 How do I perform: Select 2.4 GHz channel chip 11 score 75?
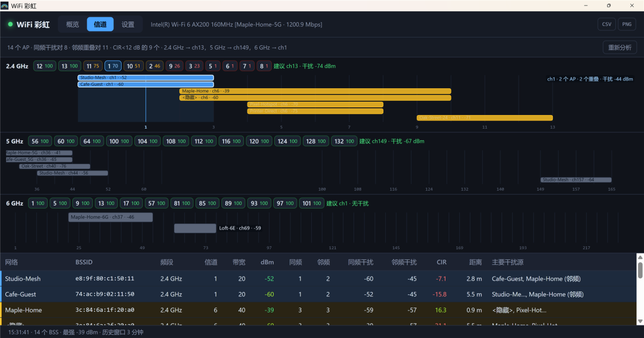coord(93,66)
